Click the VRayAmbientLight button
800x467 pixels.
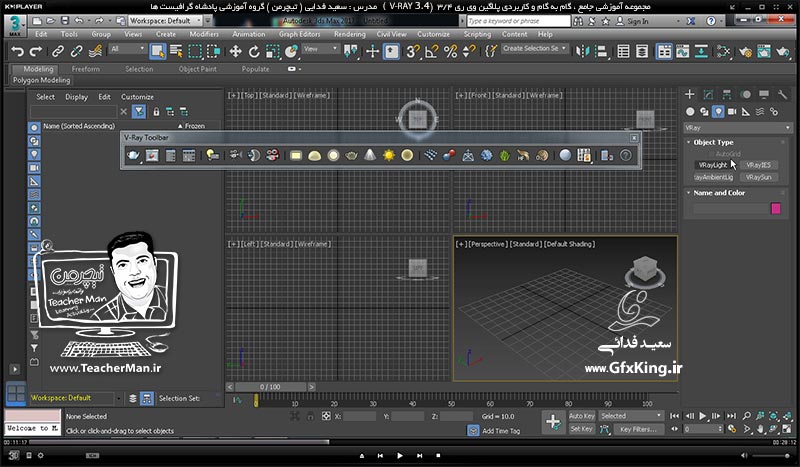pyautogui.click(x=713, y=177)
